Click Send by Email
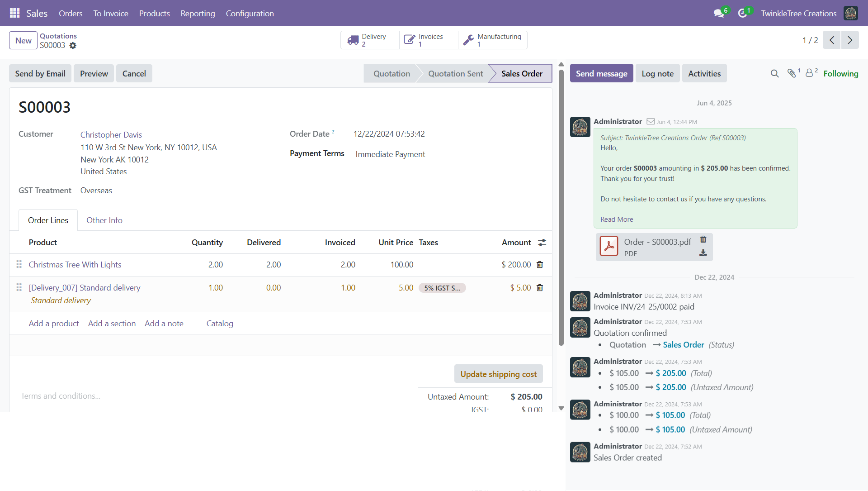 [40, 73]
